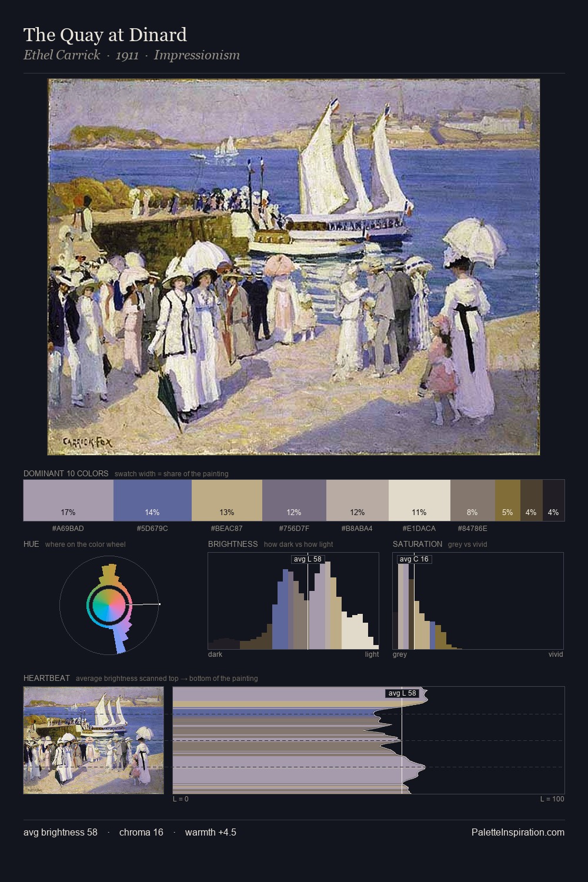Click the grey label under saturation chart

click(x=400, y=654)
